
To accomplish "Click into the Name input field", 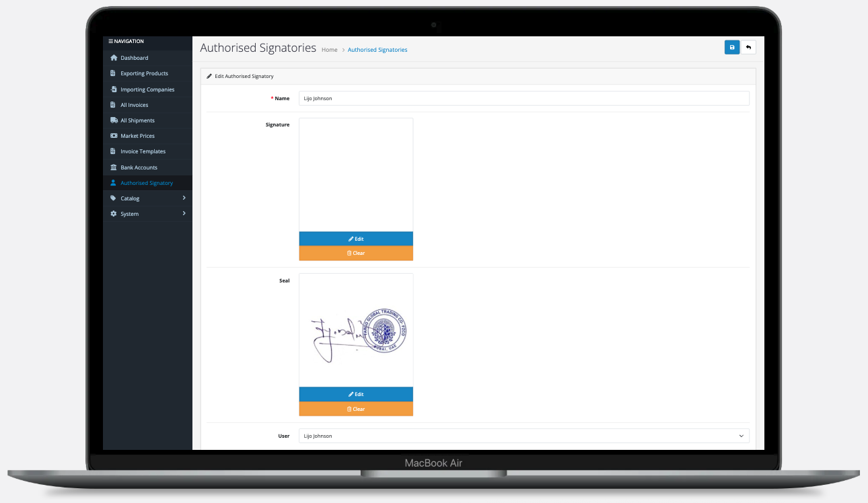I will [x=525, y=98].
